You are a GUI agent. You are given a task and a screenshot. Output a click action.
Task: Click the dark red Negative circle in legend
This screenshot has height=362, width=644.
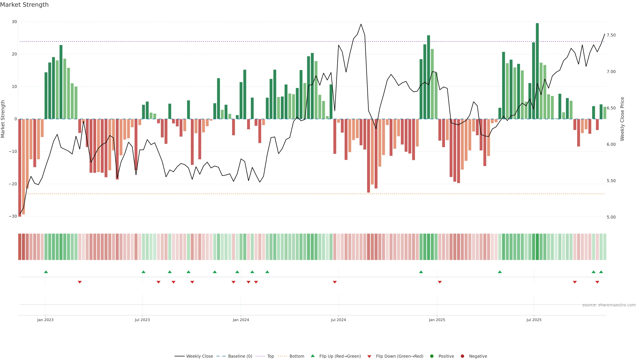click(462, 356)
